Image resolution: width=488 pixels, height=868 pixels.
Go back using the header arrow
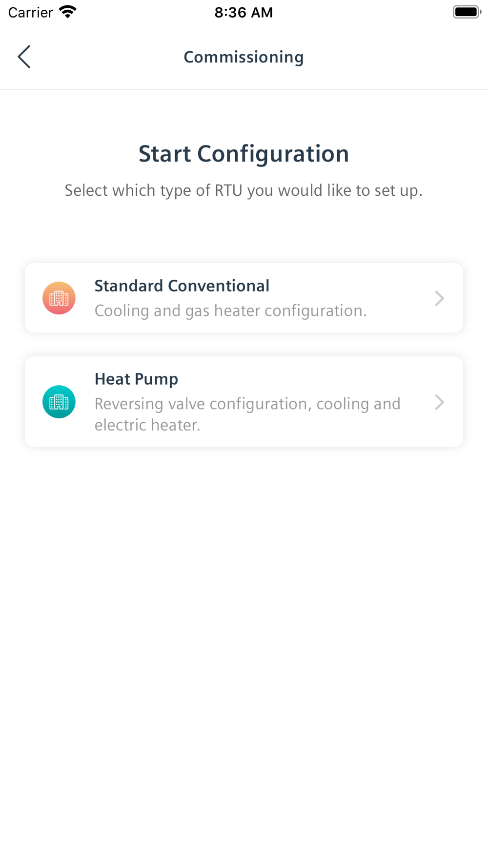click(24, 57)
